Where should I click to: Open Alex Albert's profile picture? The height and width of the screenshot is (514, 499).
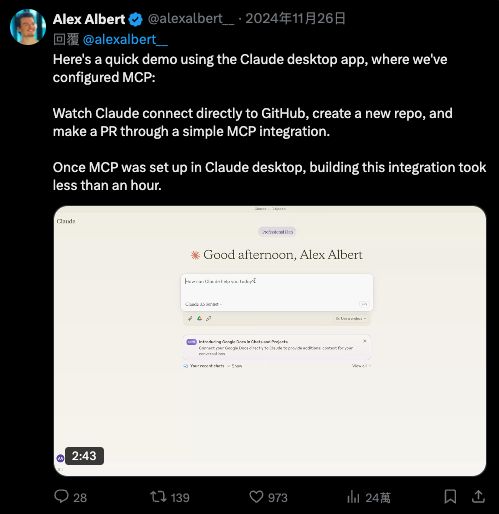(28, 27)
